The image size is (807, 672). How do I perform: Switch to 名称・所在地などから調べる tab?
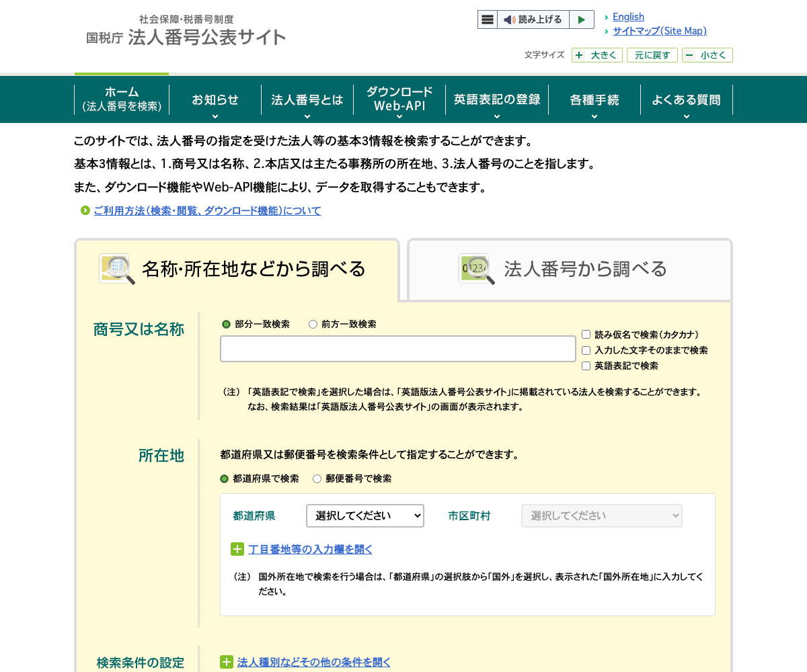tap(237, 269)
